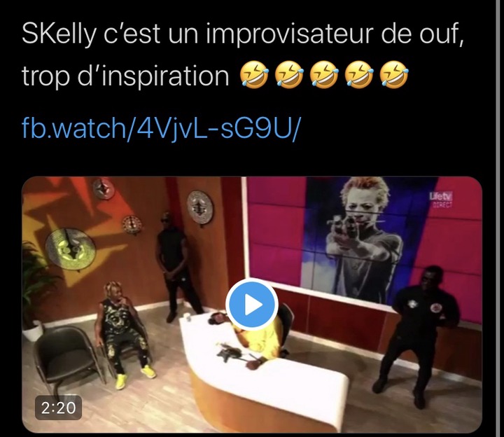Click the seated person with yellow shoes
The width and height of the screenshot is (504, 437).
point(125,335)
